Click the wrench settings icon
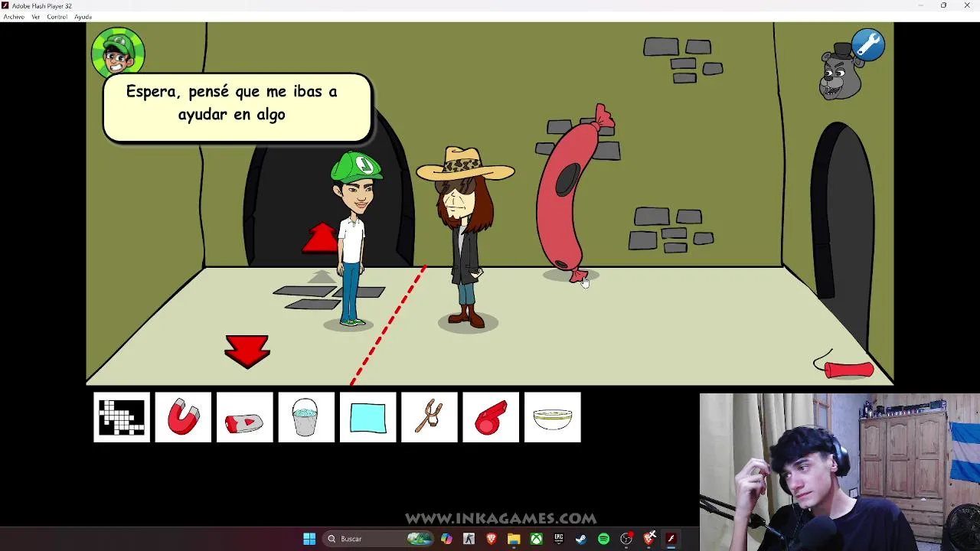This screenshot has height=551, width=980. click(868, 45)
